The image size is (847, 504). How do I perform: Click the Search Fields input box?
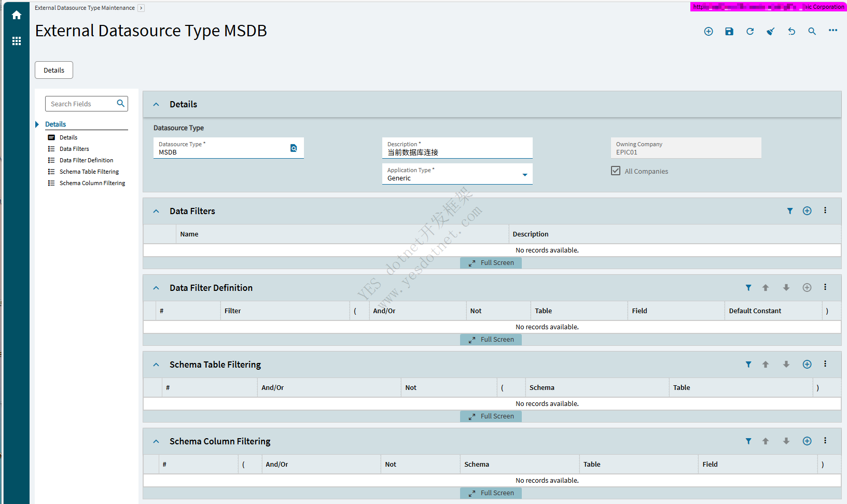[x=82, y=104]
